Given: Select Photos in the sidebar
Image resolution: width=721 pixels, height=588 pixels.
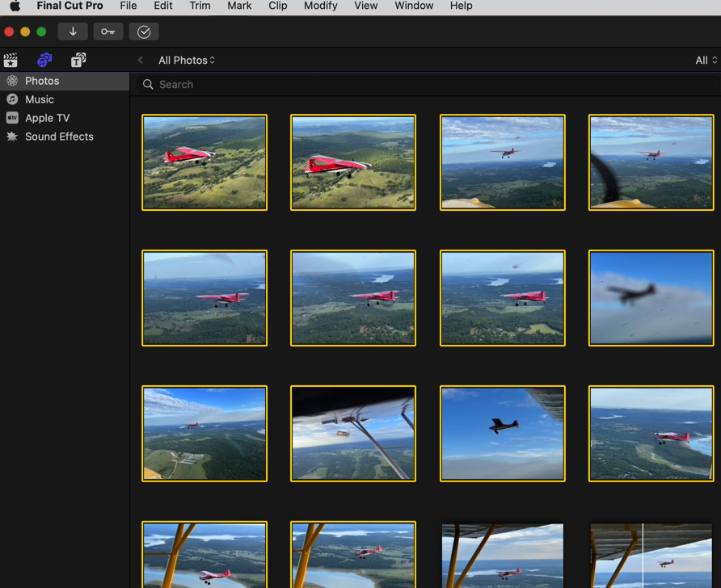Looking at the screenshot, I should pyautogui.click(x=65, y=81).
